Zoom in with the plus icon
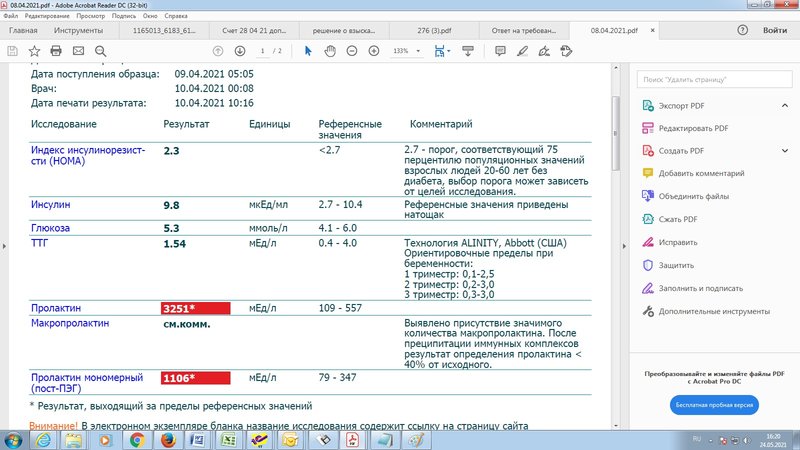800x450 pixels. (374, 51)
